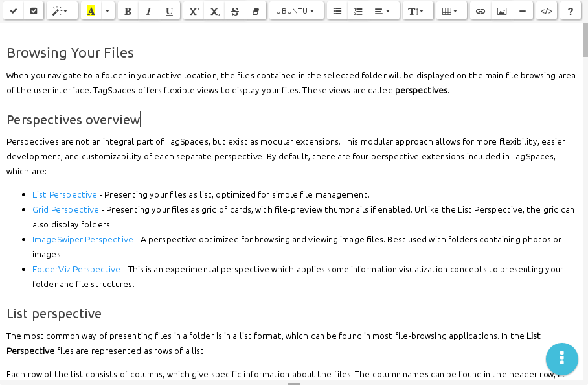Apply the yellow highlight color

(91, 11)
